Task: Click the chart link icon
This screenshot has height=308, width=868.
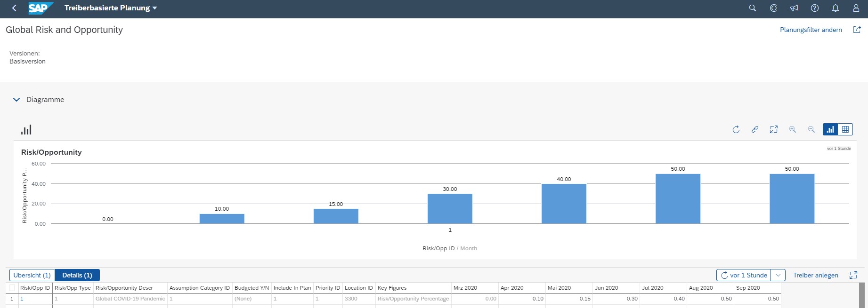Action: [755, 129]
